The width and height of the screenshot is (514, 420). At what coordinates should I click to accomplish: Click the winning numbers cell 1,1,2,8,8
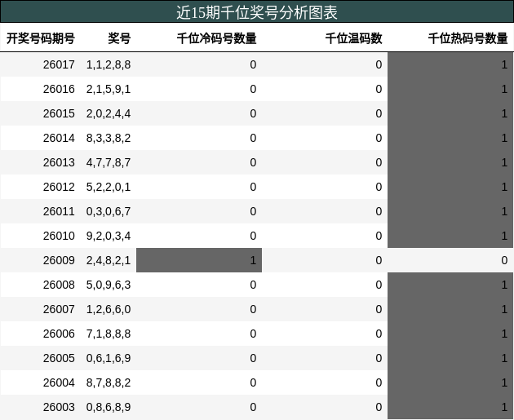pyautogui.click(x=109, y=64)
